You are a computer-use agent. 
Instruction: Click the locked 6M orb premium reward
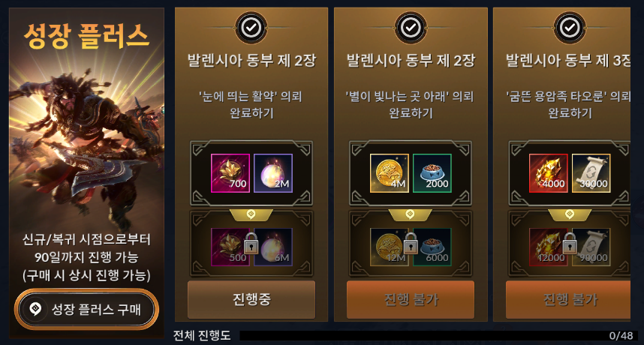point(273,247)
